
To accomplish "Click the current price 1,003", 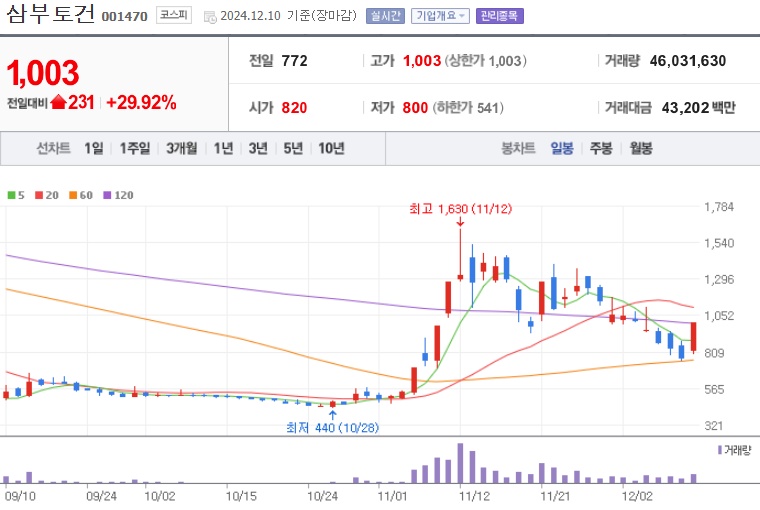I will 43,73.
